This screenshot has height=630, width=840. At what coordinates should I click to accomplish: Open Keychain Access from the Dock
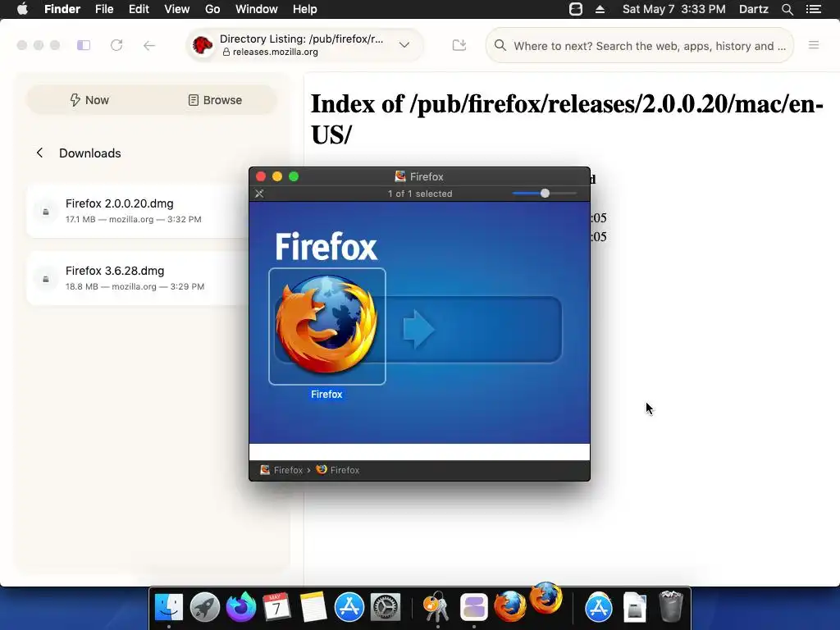coord(437,608)
